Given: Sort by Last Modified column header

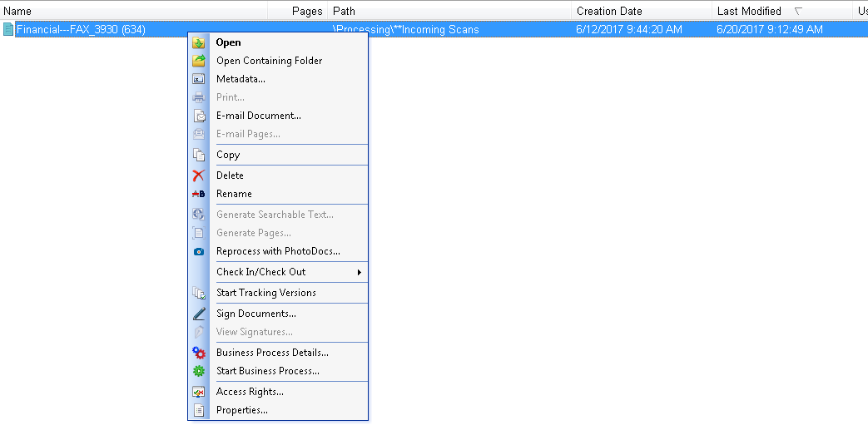Looking at the screenshot, I should point(782,11).
